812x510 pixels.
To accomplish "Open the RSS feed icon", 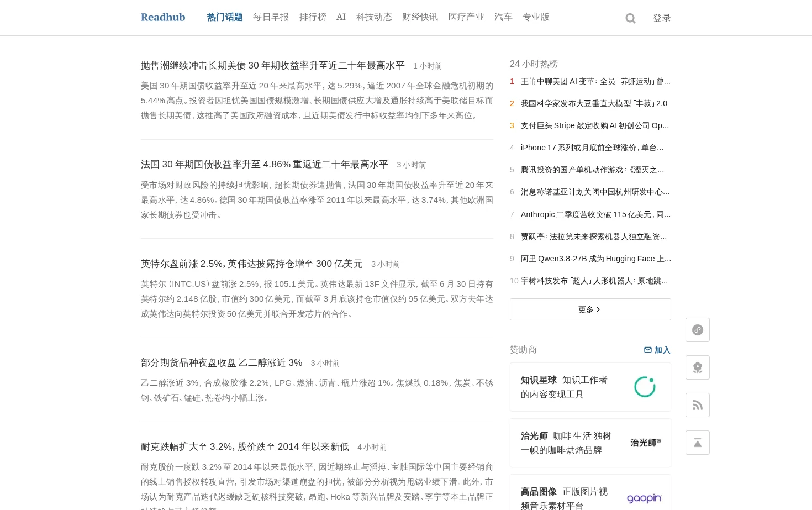I will point(698,405).
